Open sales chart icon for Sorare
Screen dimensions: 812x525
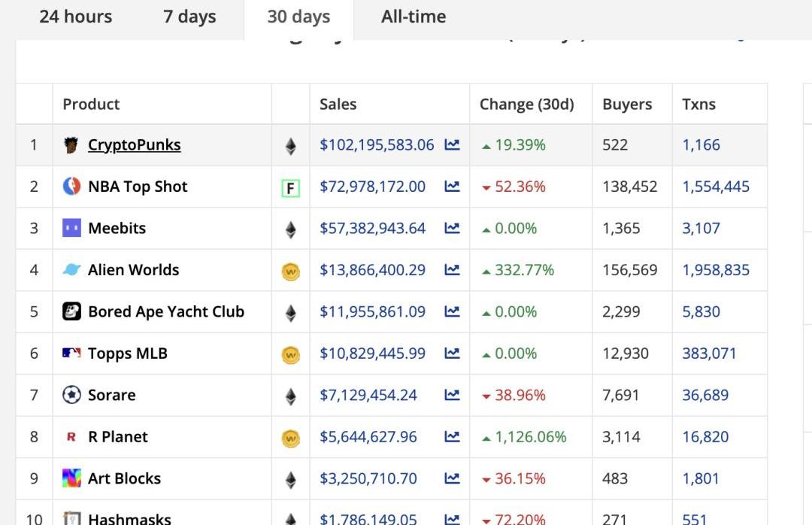[x=452, y=395]
